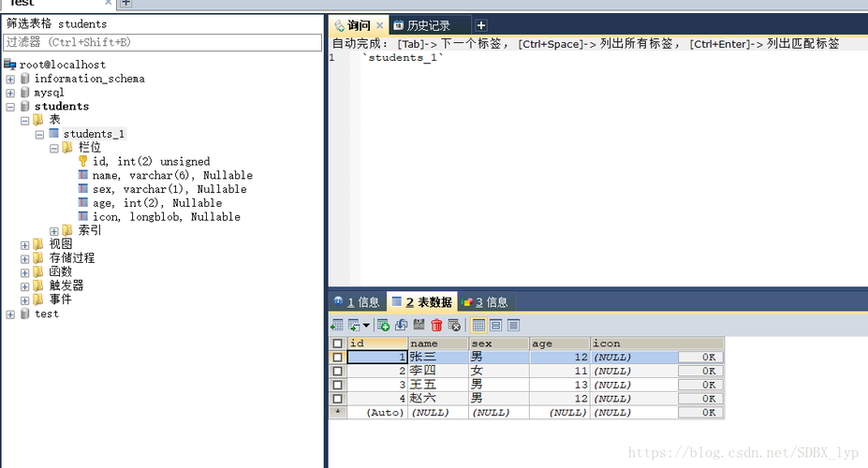This screenshot has height=468, width=868.
Task: Click the copy data to clipboard icon
Action: pos(354,326)
